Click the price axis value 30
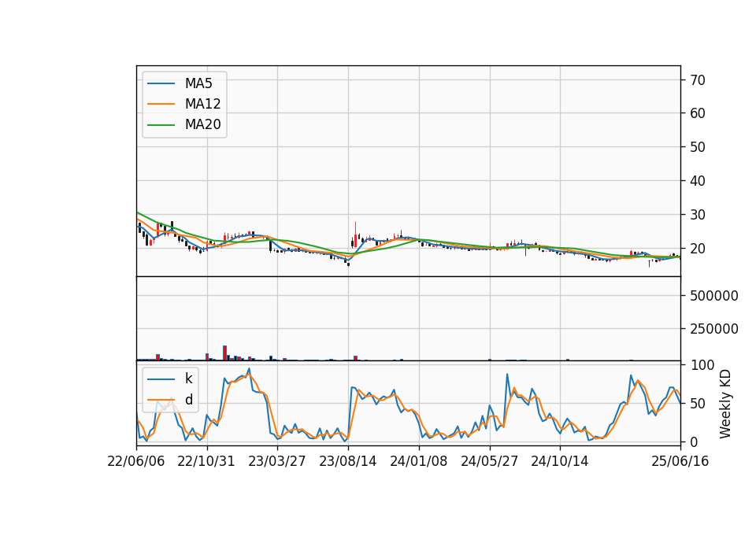The width and height of the screenshot is (756, 543). click(x=697, y=215)
